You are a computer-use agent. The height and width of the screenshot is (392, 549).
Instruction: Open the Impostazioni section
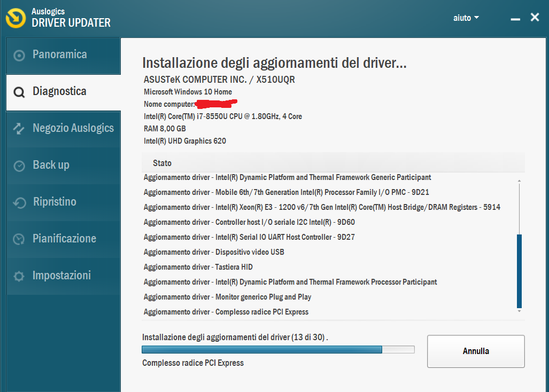pos(64,276)
